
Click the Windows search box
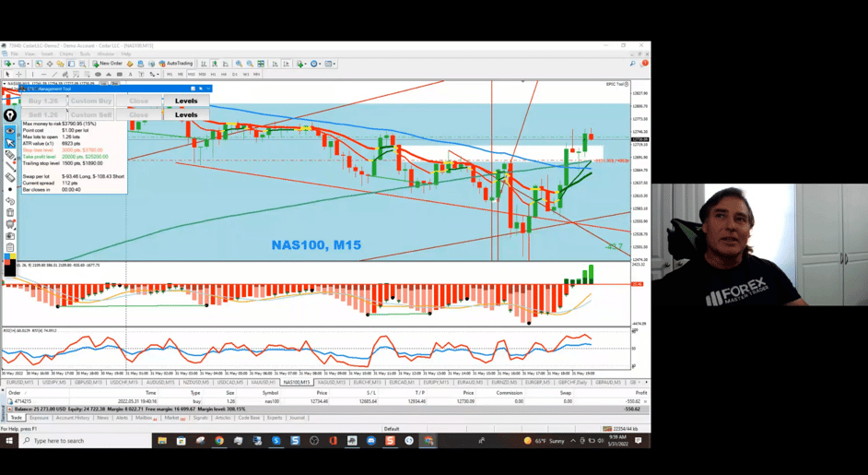click(x=86, y=441)
